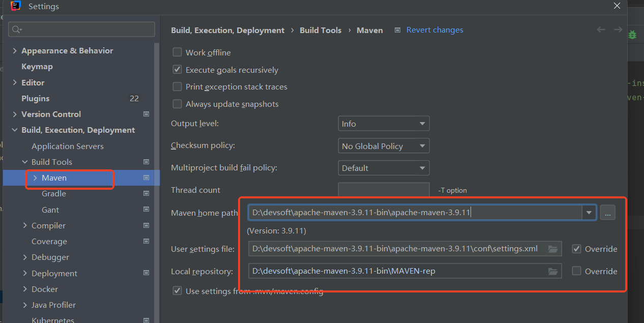The height and width of the screenshot is (323, 644).
Task: Check Override for Local repository
Action: pos(576,271)
